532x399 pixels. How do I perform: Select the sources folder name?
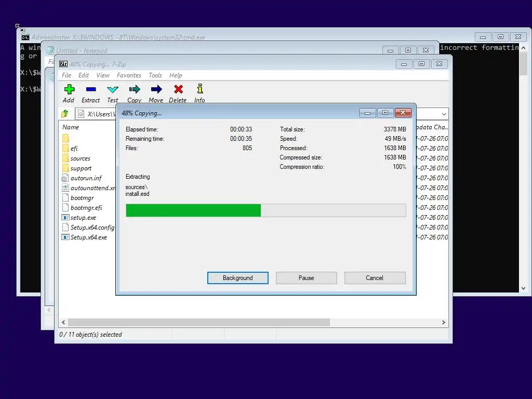81,158
